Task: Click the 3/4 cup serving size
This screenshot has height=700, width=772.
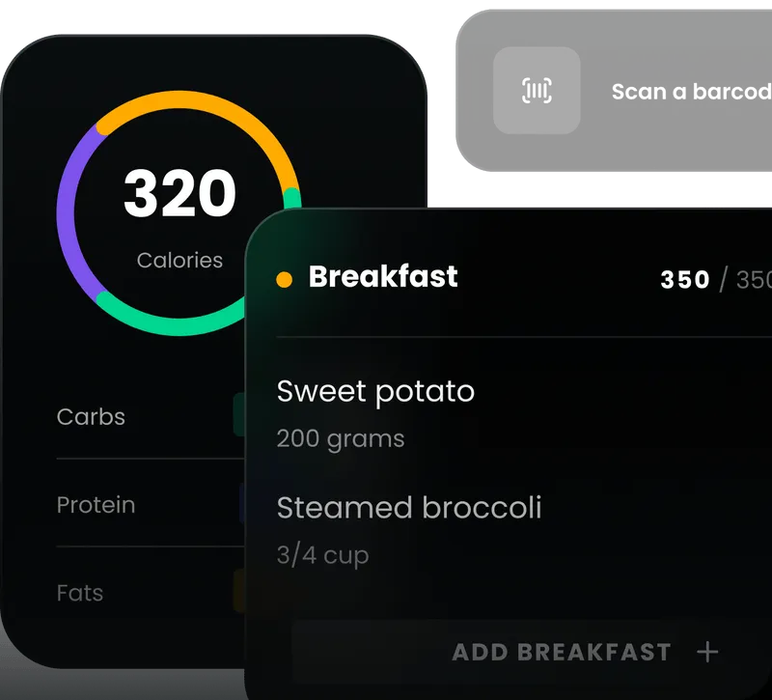Action: [322, 555]
